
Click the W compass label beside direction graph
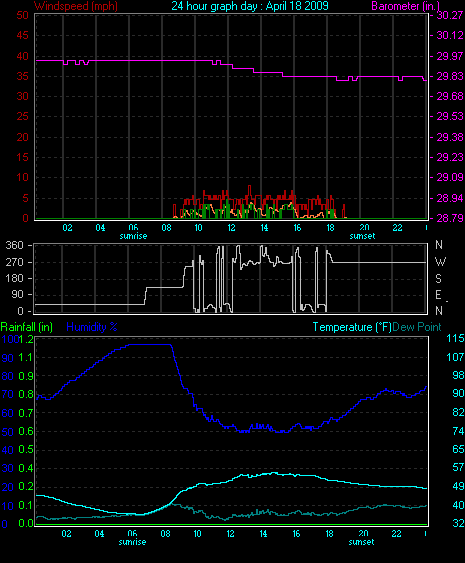440,262
